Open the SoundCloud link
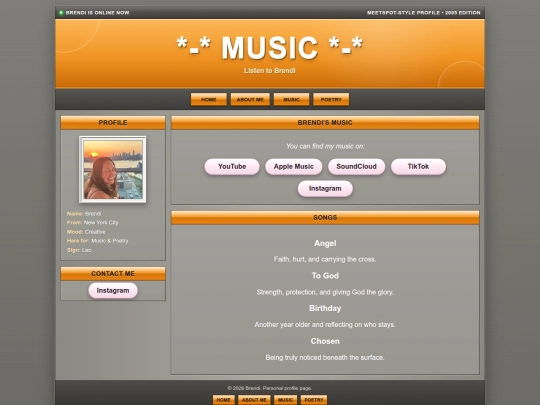 tap(356, 167)
